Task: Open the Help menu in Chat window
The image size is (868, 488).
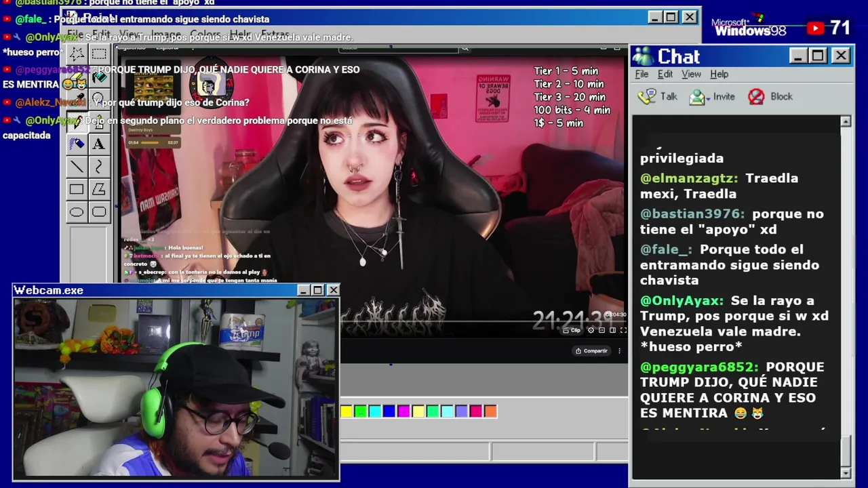Action: (x=719, y=74)
